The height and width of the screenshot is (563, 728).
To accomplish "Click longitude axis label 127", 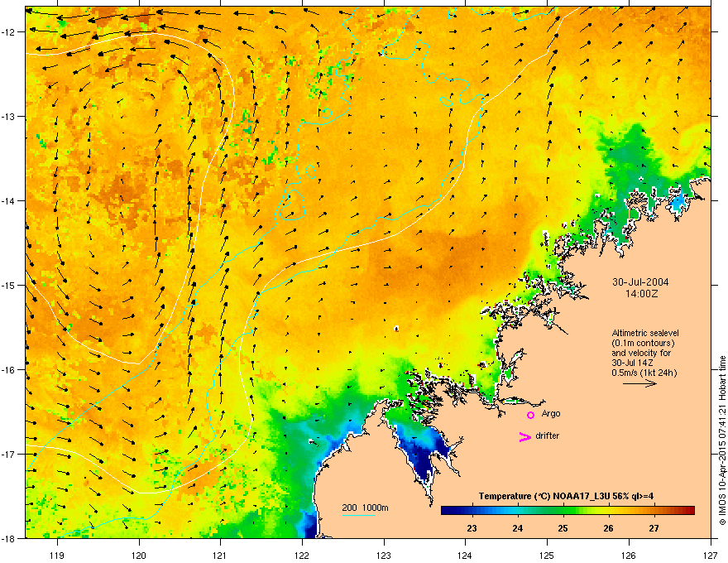I will (x=711, y=555).
